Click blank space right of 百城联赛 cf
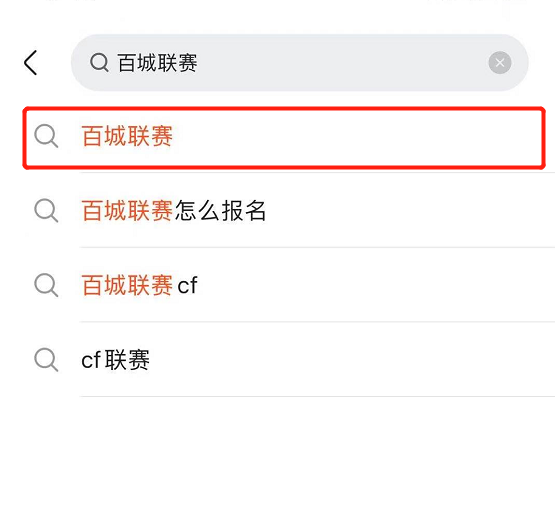Image resolution: width=555 pixels, height=509 pixels. [372, 285]
